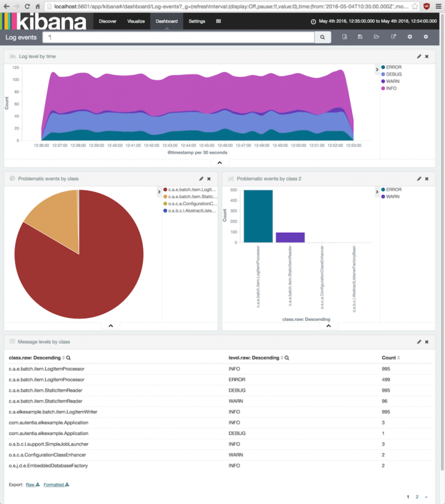Click the browser home icon
This screenshot has height=504, width=445.
point(38,6)
